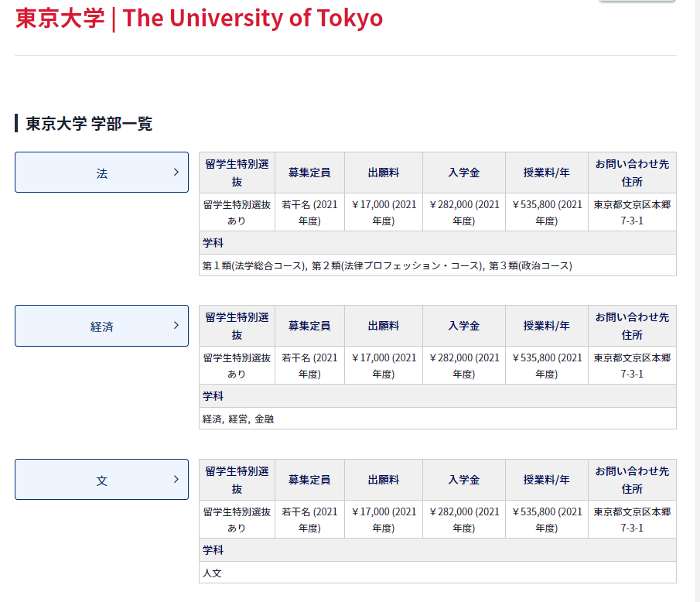The width and height of the screenshot is (700, 602).
Task: Select 授業料/年 header in 経済 table
Action: pos(546,326)
